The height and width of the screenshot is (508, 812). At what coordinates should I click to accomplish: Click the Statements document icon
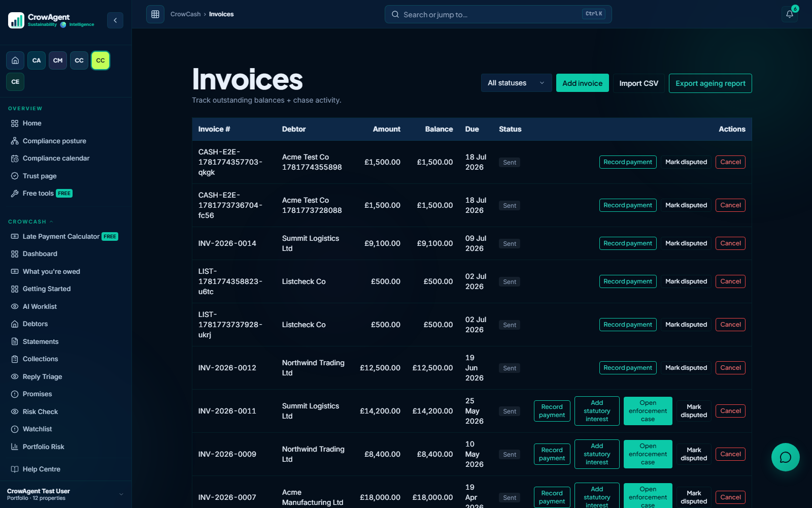15,342
